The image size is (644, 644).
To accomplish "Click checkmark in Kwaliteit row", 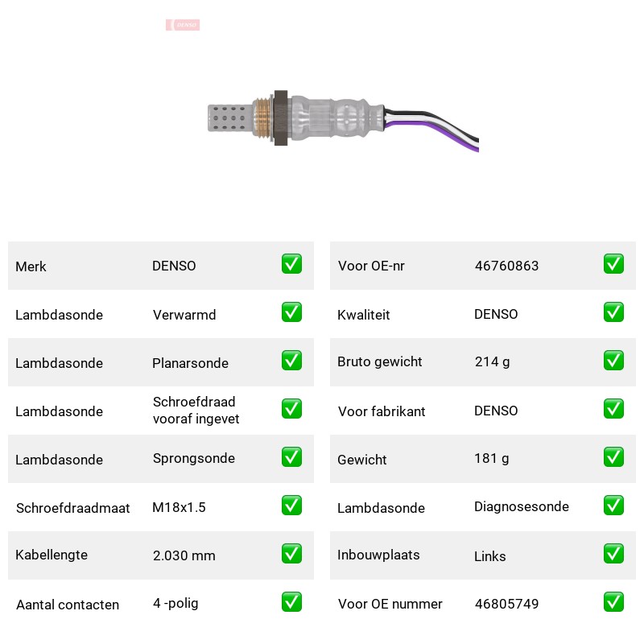I will (x=613, y=312).
